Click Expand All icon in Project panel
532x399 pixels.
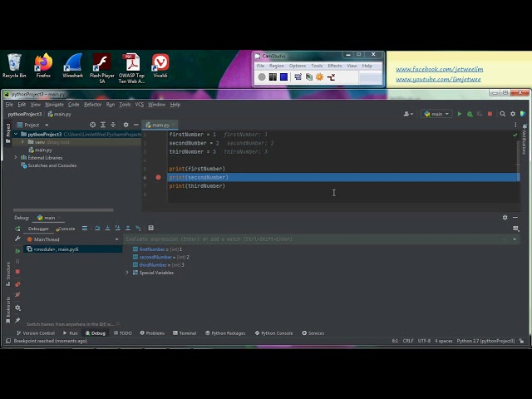103,125
